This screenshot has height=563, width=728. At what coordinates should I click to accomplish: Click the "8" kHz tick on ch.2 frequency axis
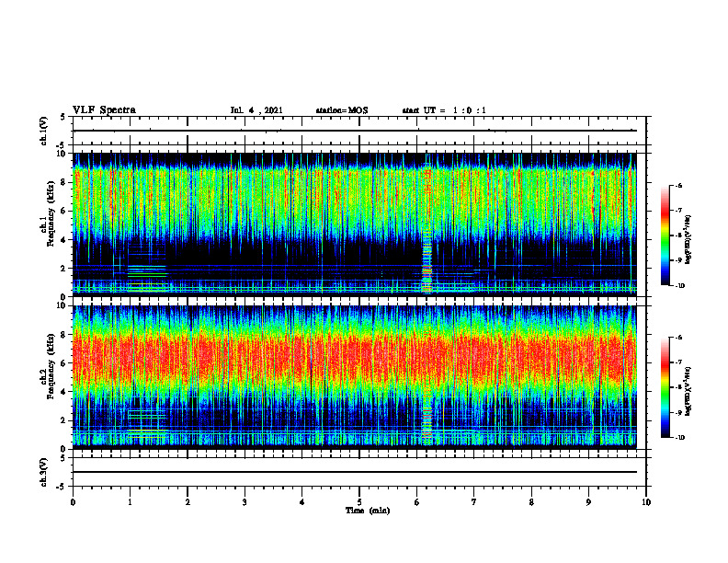coord(64,335)
